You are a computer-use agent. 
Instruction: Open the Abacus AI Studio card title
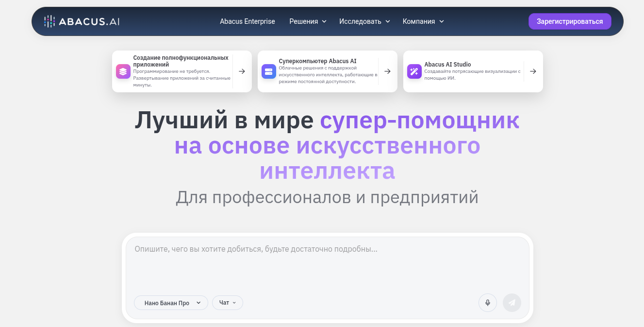pos(447,64)
